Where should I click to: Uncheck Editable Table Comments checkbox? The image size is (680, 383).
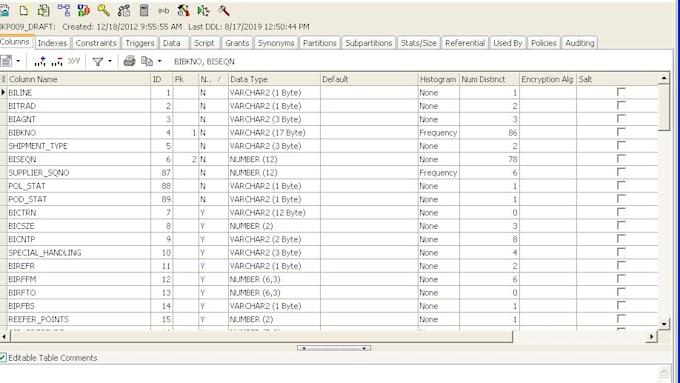pyautogui.click(x=3, y=357)
